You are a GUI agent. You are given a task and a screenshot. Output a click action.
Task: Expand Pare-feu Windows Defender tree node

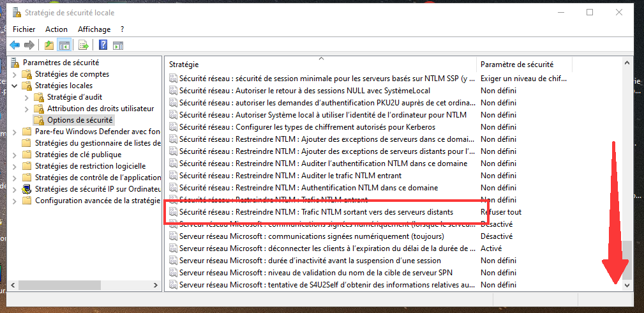(15, 132)
